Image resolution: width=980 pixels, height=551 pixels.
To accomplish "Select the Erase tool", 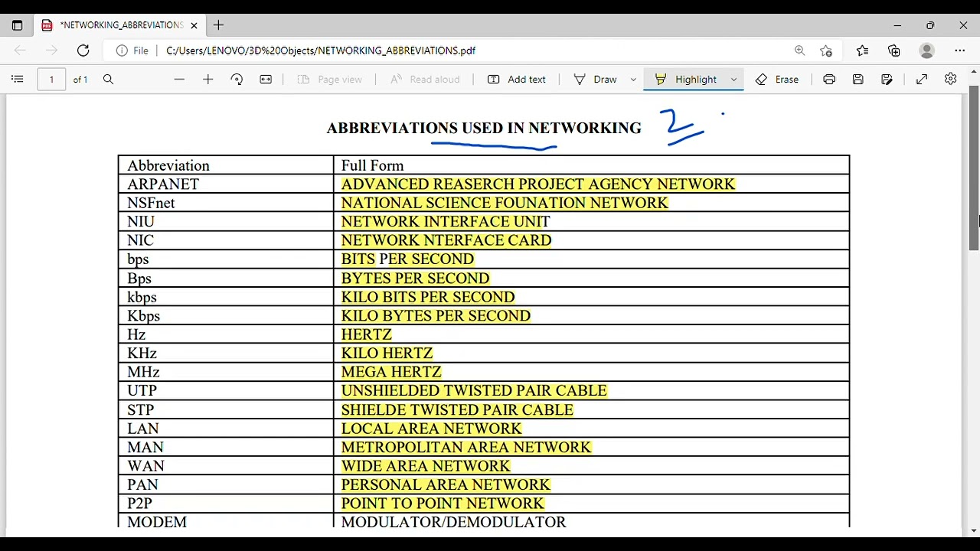I will pyautogui.click(x=776, y=80).
